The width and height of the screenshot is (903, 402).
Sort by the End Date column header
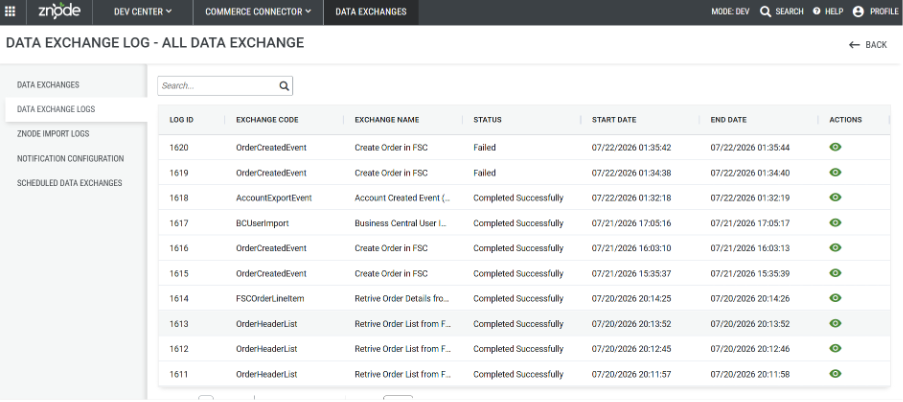[729, 120]
